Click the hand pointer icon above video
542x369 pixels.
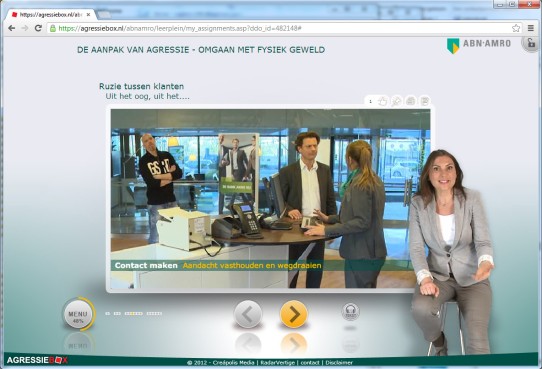tap(382, 101)
